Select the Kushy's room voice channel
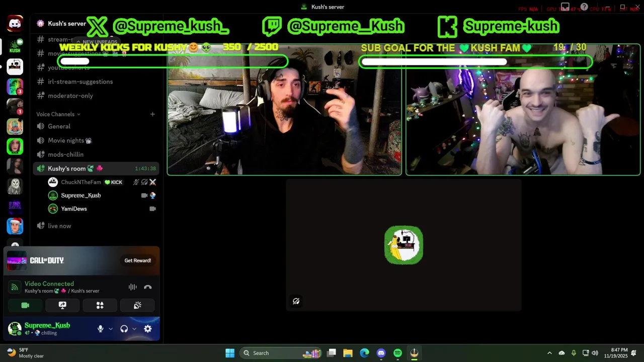Viewport: 644px width, 362px height. click(97, 168)
